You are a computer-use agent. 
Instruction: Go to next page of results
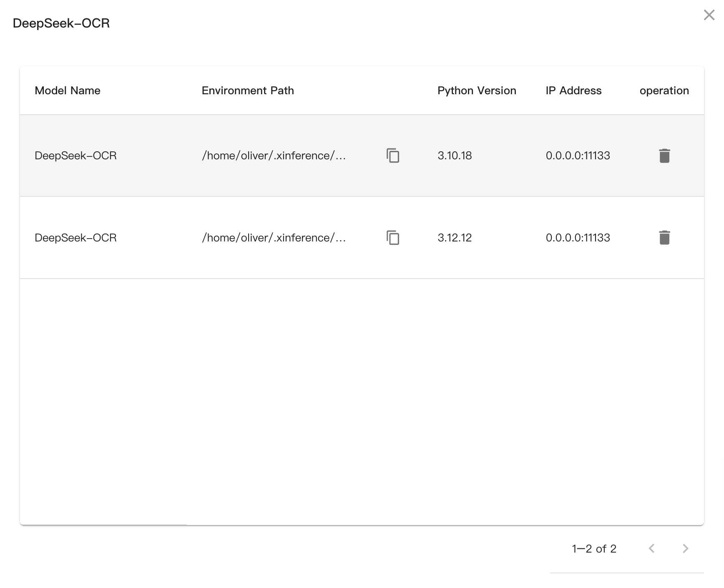(685, 548)
